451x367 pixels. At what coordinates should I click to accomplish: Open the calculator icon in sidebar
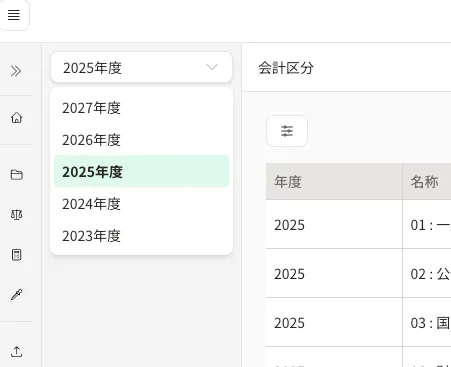17,255
